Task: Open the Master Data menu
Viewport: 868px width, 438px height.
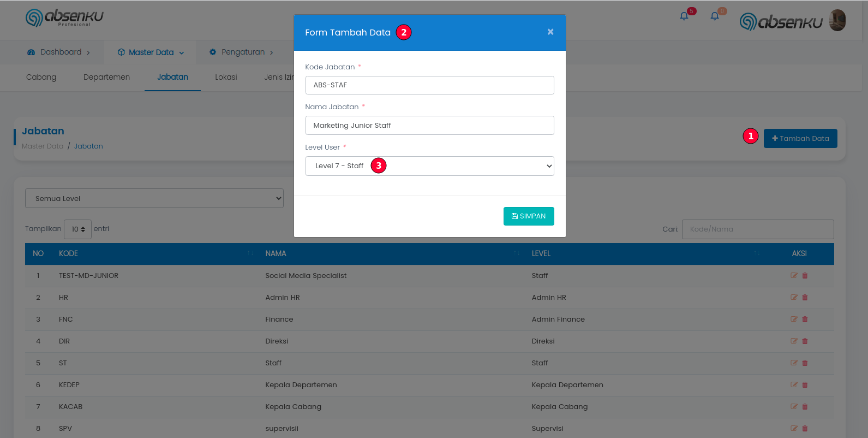Action: pos(151,52)
